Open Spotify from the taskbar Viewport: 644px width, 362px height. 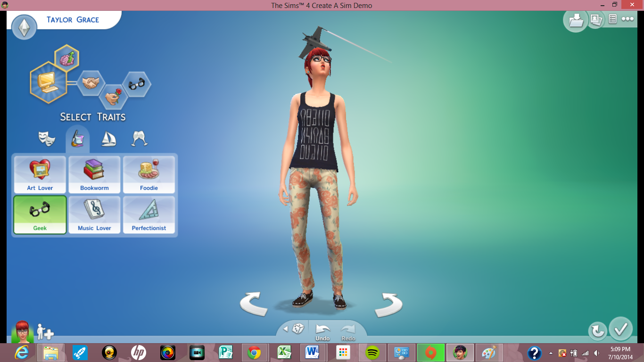tap(372, 353)
